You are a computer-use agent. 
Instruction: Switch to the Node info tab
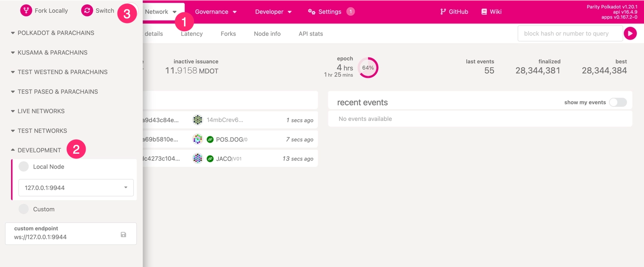[x=267, y=34]
